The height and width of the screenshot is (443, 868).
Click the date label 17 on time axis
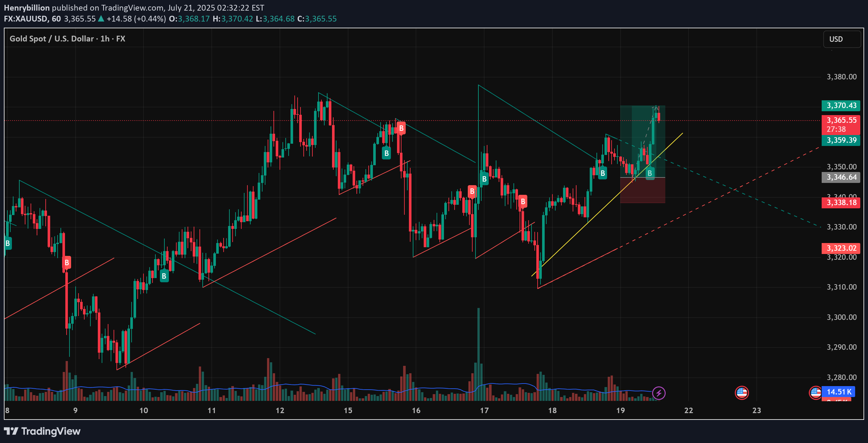coord(484,410)
